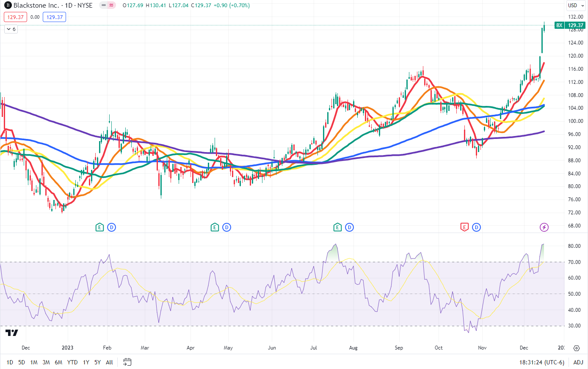The height and width of the screenshot is (369, 588).
Task: Click the C129.37 close value in header
Action: (x=201, y=6)
